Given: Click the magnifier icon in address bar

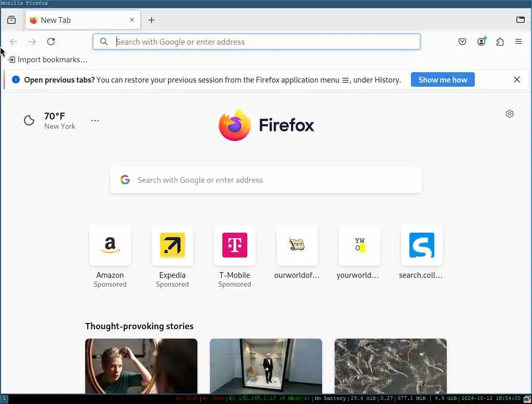Looking at the screenshot, I should (104, 42).
